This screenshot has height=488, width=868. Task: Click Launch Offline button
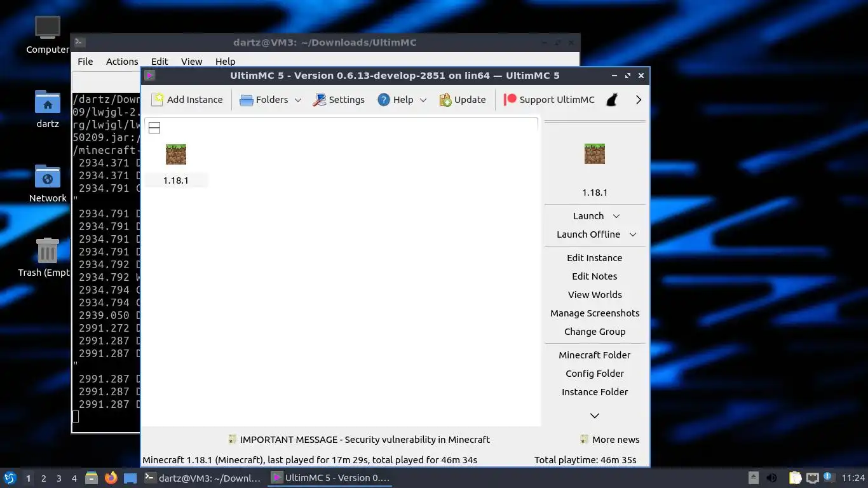click(588, 234)
